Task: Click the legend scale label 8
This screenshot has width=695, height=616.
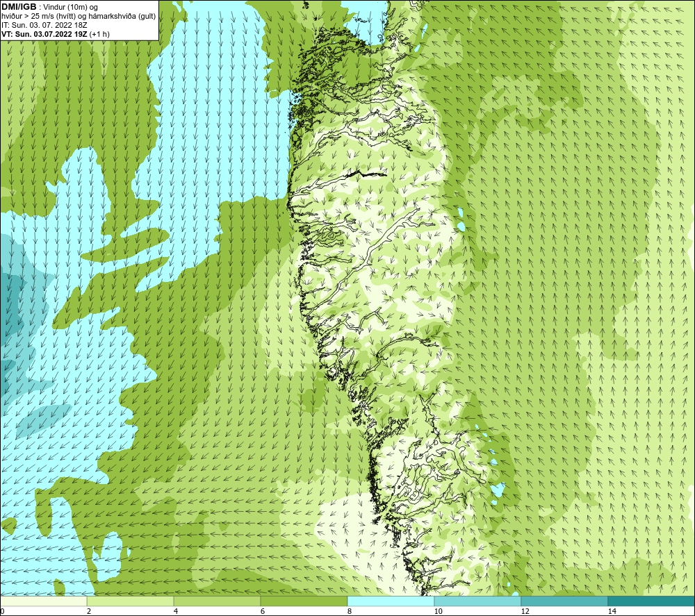Action: tap(350, 611)
